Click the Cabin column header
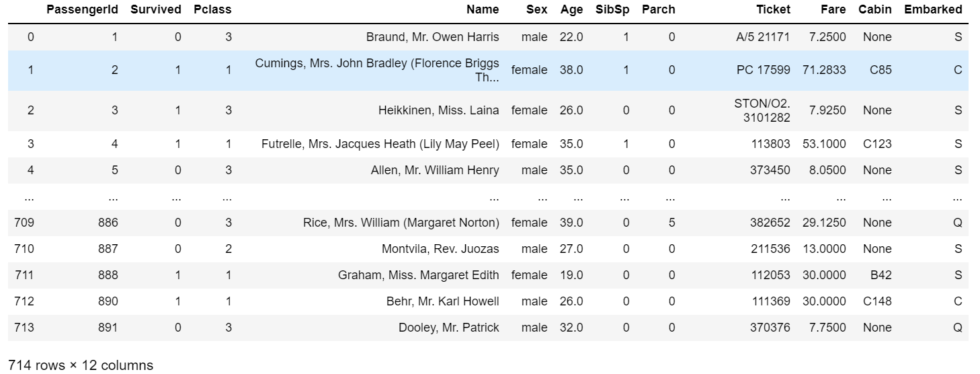This screenshot has height=374, width=980. [875, 9]
